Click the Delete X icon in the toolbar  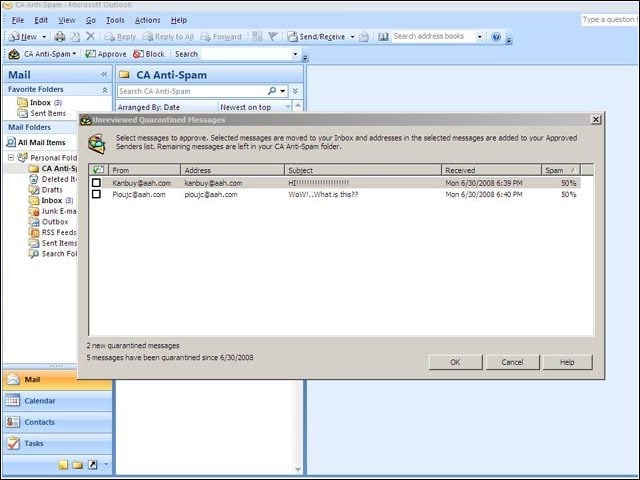pos(90,37)
